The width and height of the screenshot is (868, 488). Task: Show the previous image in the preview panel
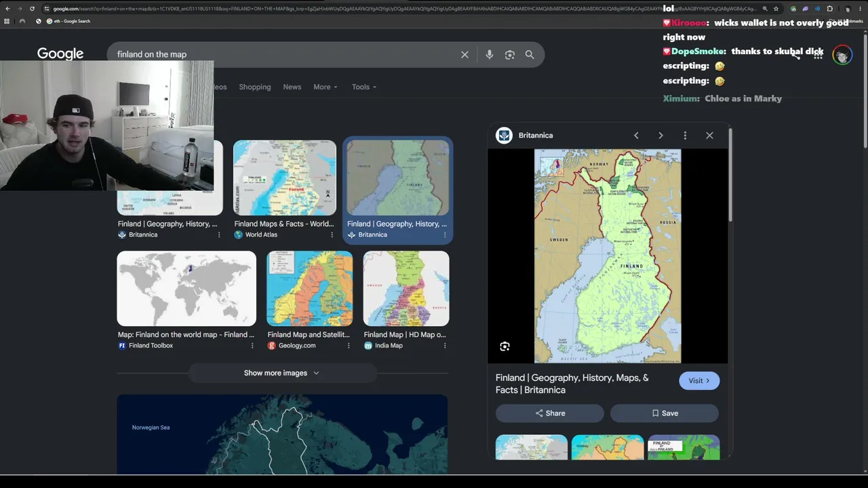pos(636,136)
